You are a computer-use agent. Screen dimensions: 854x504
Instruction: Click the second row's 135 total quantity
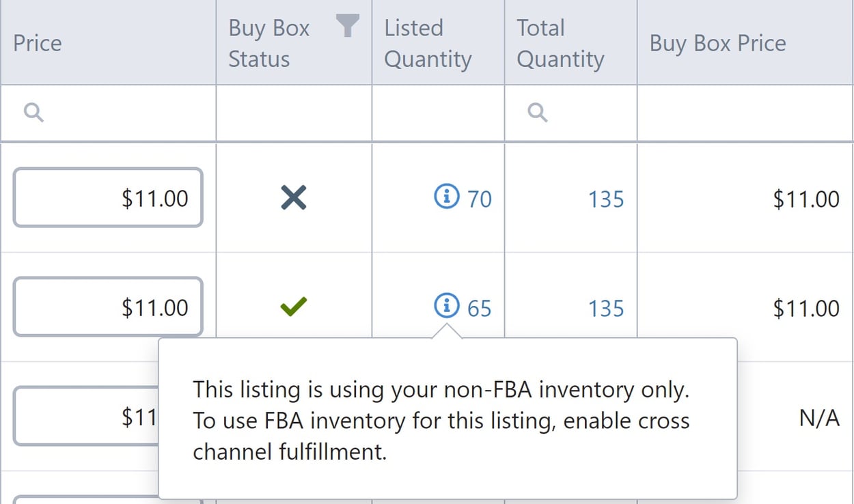(605, 308)
